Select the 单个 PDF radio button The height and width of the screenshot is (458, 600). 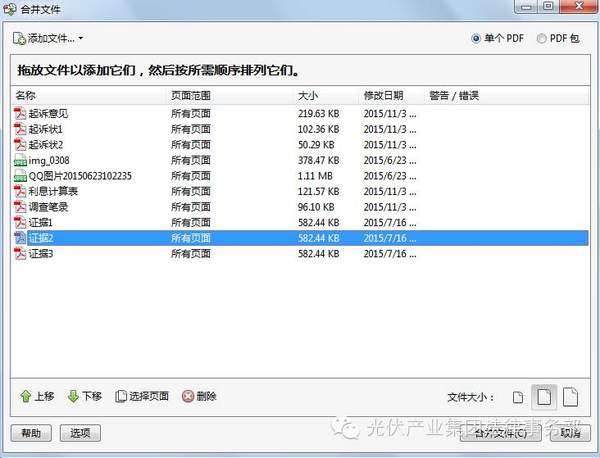(x=476, y=39)
